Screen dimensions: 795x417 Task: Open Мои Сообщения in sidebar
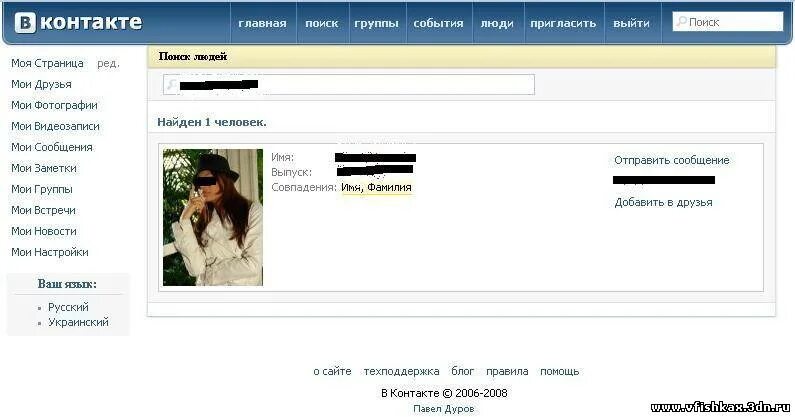click(x=52, y=147)
